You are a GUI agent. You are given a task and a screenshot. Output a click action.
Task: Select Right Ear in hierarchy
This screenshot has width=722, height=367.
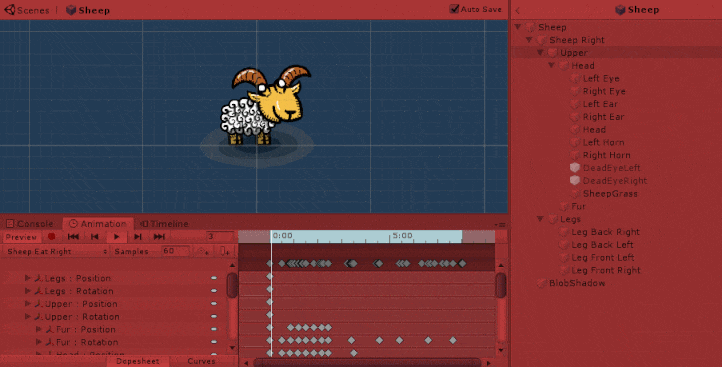[603, 117]
